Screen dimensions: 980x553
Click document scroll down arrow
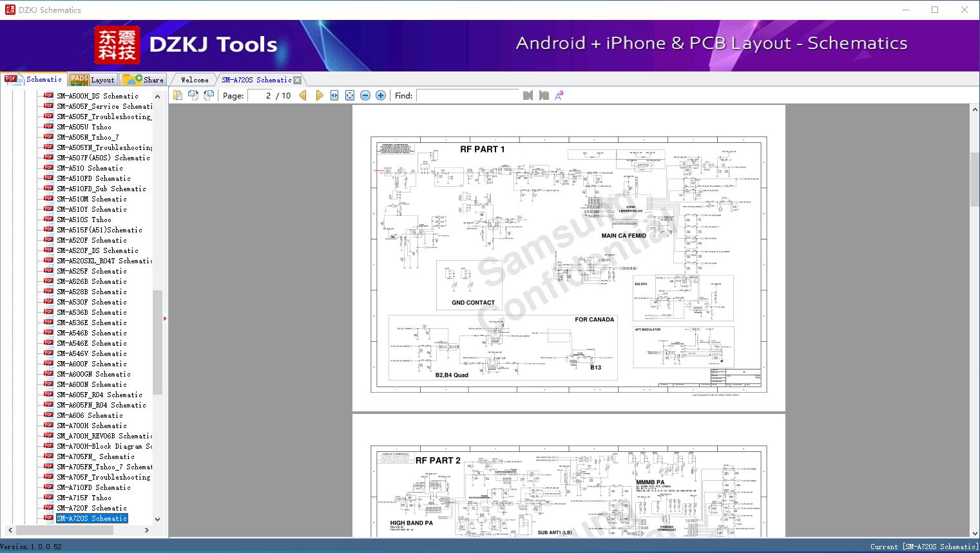point(975,532)
